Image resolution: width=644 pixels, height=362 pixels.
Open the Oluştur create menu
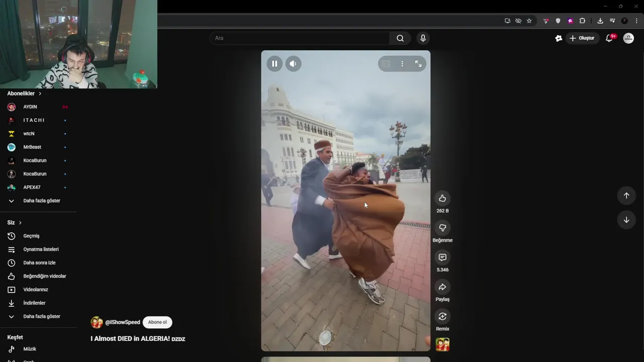pyautogui.click(x=582, y=38)
